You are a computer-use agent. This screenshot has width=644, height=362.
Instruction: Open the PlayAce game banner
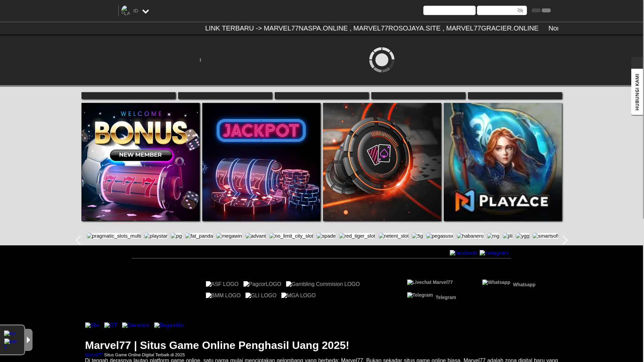(503, 162)
